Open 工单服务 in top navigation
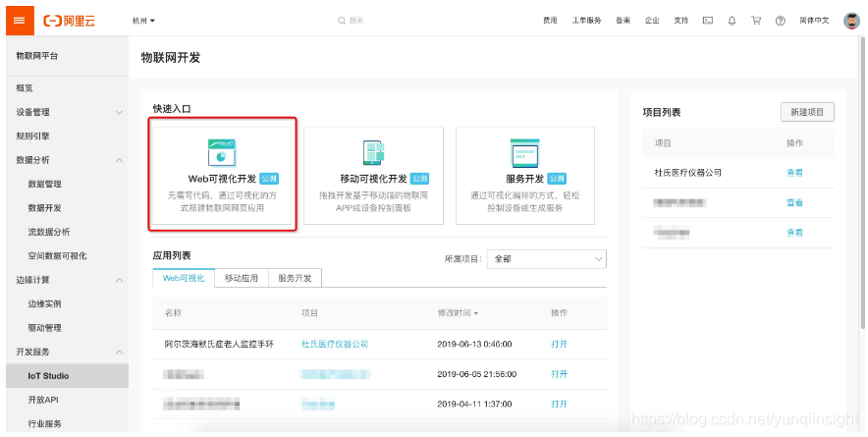868x437 pixels. pyautogui.click(x=587, y=21)
